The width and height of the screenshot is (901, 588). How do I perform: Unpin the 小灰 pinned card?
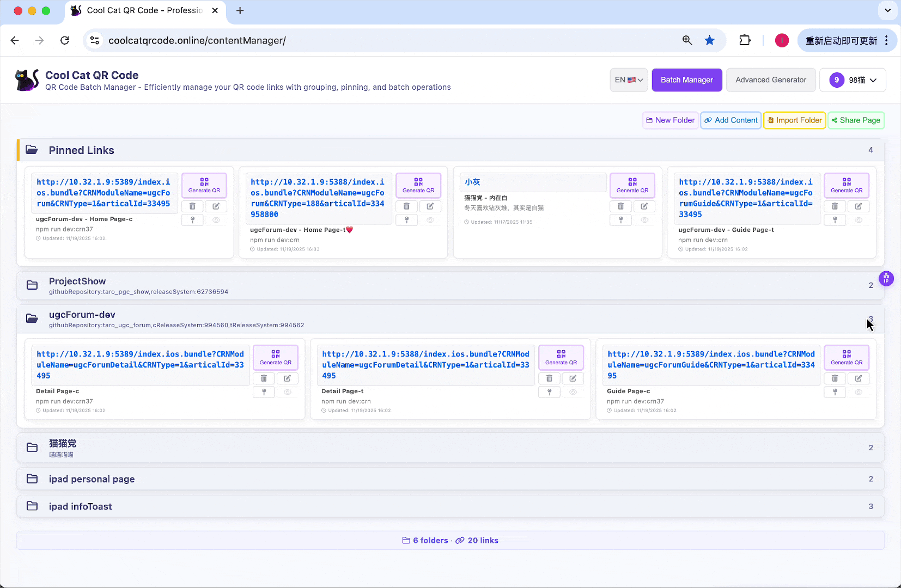click(x=620, y=220)
